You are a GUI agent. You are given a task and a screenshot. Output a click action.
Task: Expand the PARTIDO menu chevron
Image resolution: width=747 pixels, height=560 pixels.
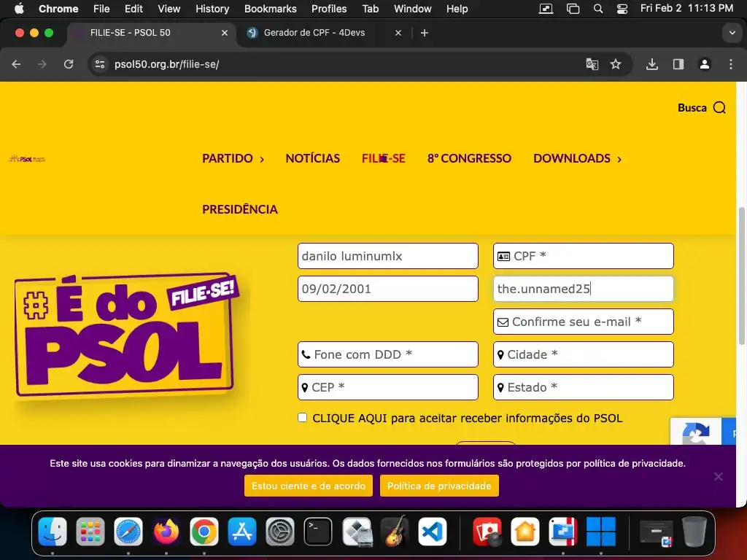(x=262, y=159)
